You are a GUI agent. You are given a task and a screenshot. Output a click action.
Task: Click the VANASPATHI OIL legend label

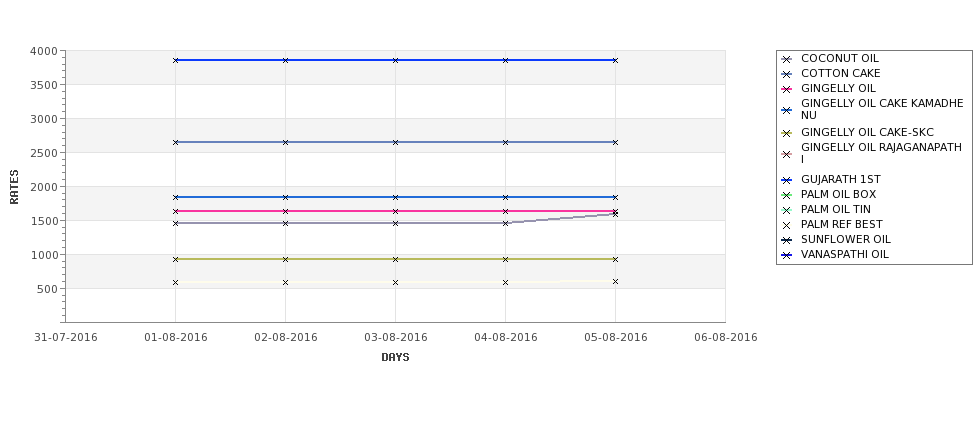(844, 254)
